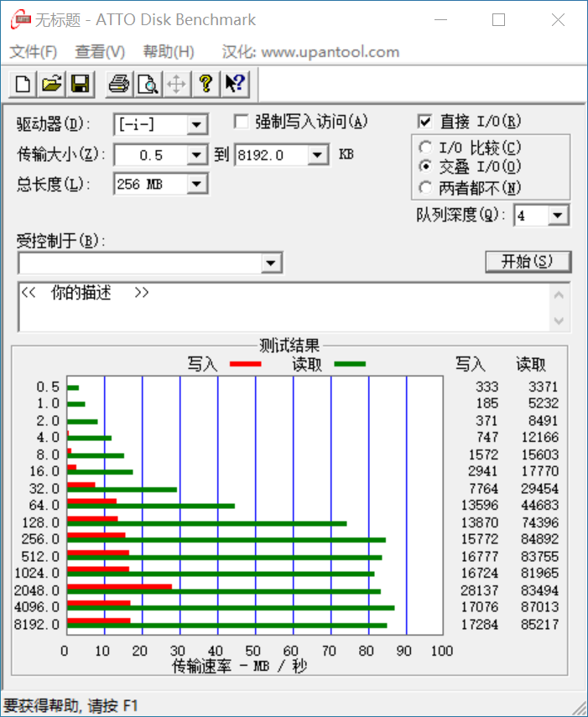Select the 两者都不(N) radio button
The image size is (588, 717).
click(425, 187)
